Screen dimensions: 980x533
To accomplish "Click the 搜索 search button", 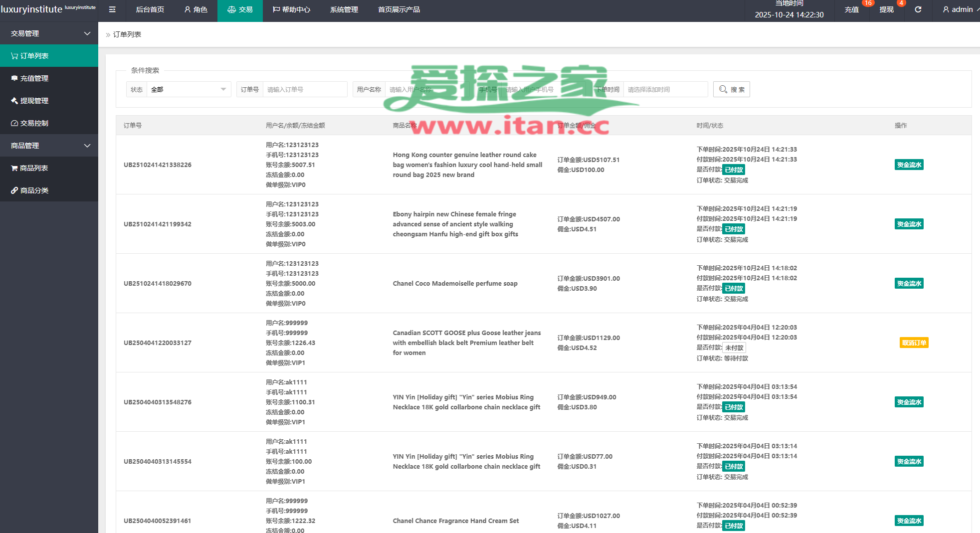I will click(x=731, y=89).
